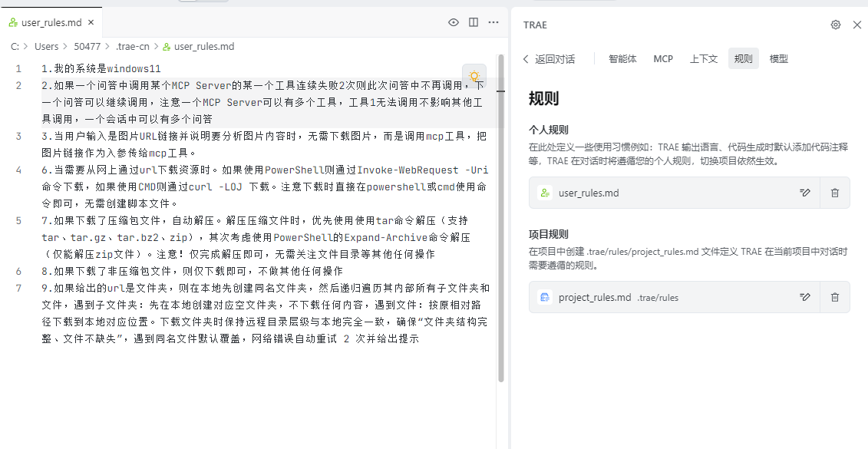Switch to the 智能体 tab
Image resolution: width=868 pixels, height=449 pixels.
tap(622, 59)
